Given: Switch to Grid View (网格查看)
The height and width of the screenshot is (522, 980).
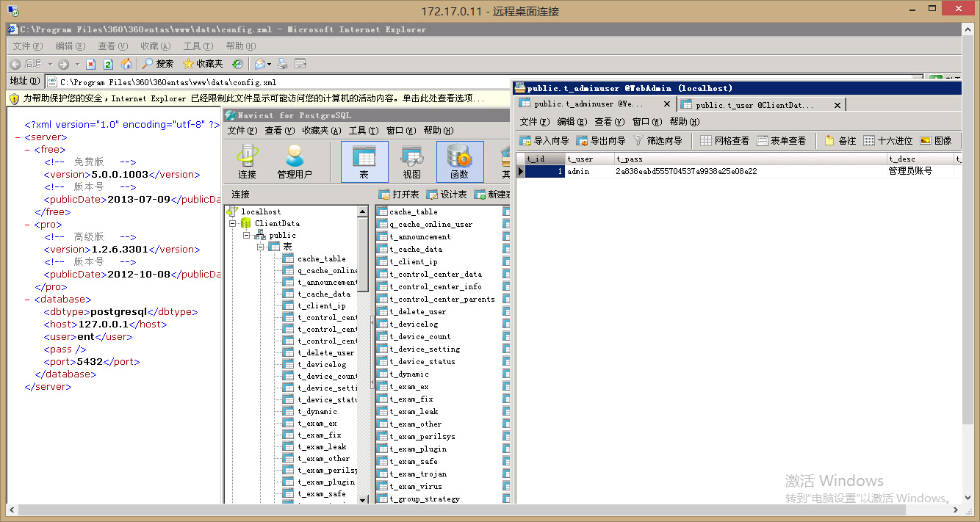Looking at the screenshot, I should tap(724, 140).
